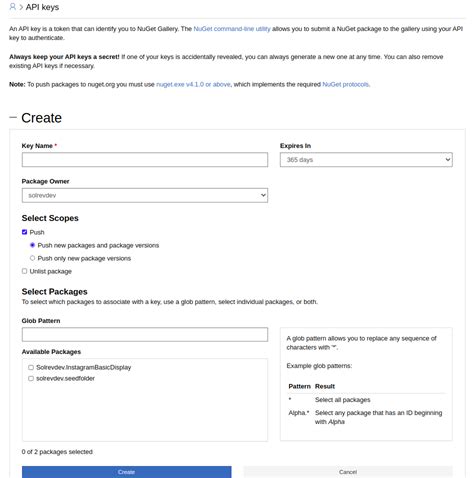The image size is (474, 478).
Task: Open the nuget.exe v4.1.0 or above link
Action: click(193, 84)
